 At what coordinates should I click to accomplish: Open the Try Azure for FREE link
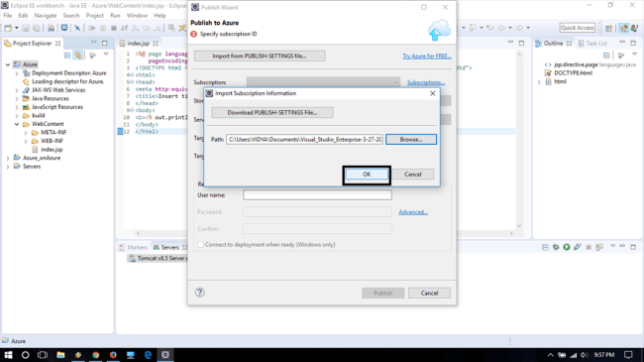click(x=427, y=56)
